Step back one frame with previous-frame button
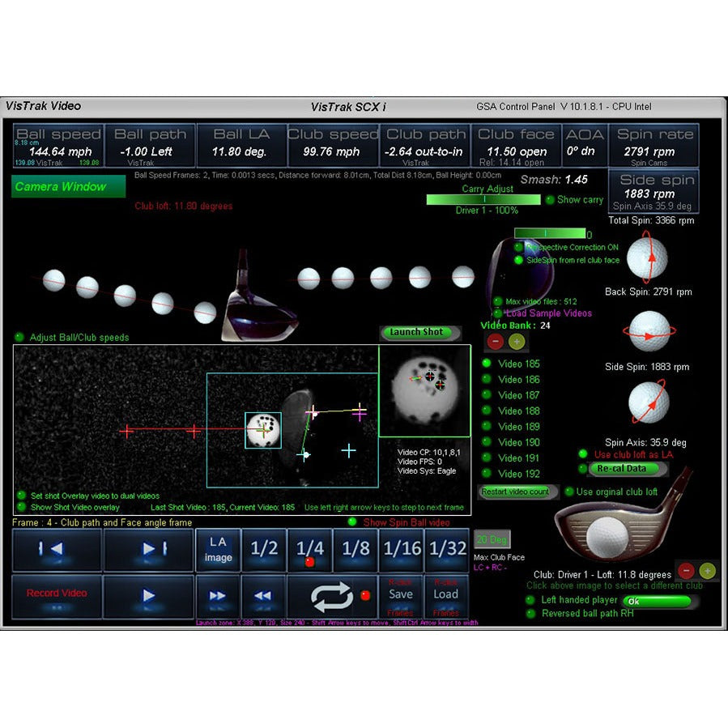728x728 pixels. point(57,549)
